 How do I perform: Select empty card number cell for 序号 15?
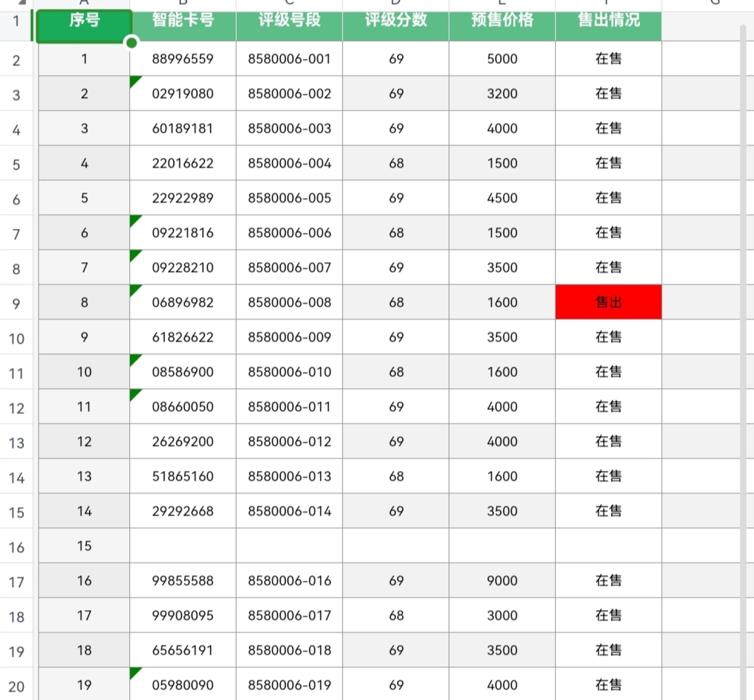pyautogui.click(x=183, y=545)
